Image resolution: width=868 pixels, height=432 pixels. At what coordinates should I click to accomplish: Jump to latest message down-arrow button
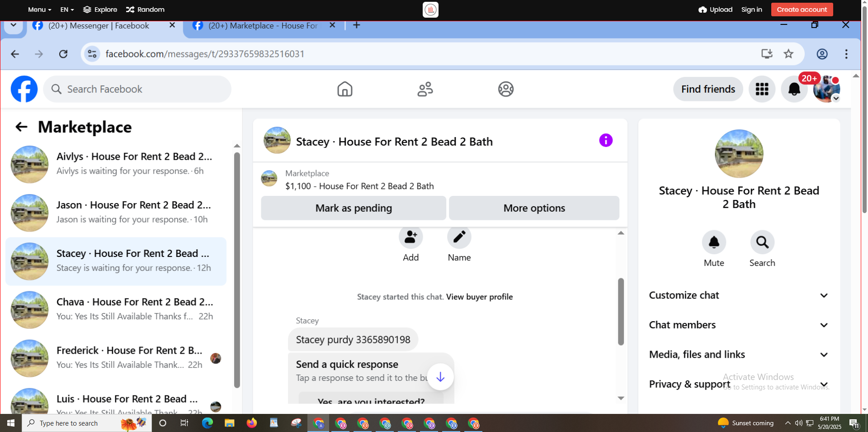[x=440, y=377]
